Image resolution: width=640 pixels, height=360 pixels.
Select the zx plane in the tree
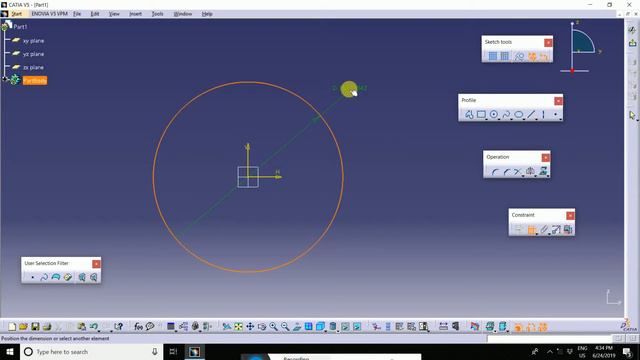tap(33, 67)
